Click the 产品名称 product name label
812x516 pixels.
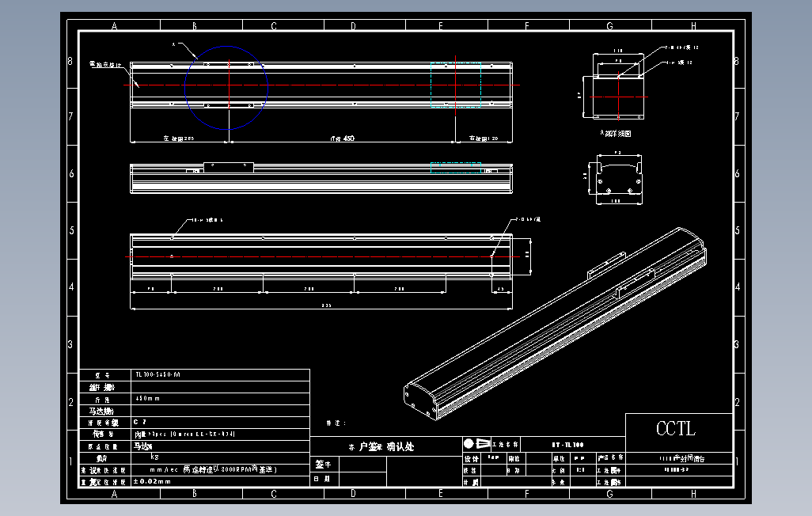[610, 458]
